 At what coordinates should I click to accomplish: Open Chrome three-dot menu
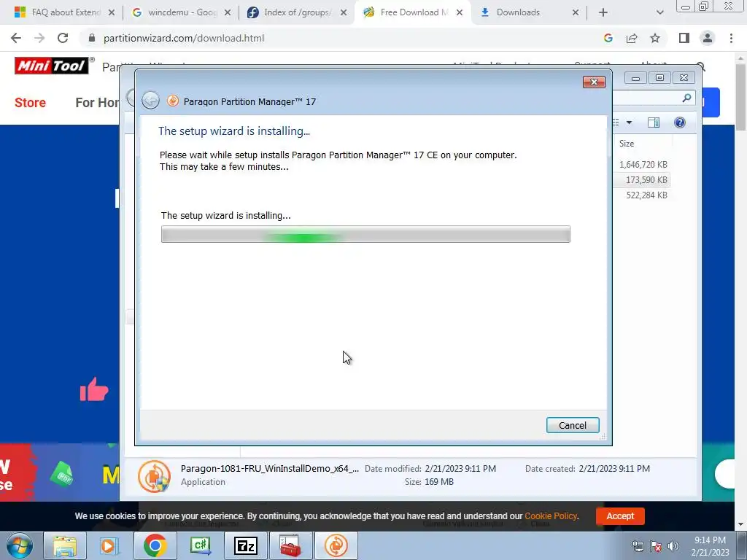click(731, 38)
